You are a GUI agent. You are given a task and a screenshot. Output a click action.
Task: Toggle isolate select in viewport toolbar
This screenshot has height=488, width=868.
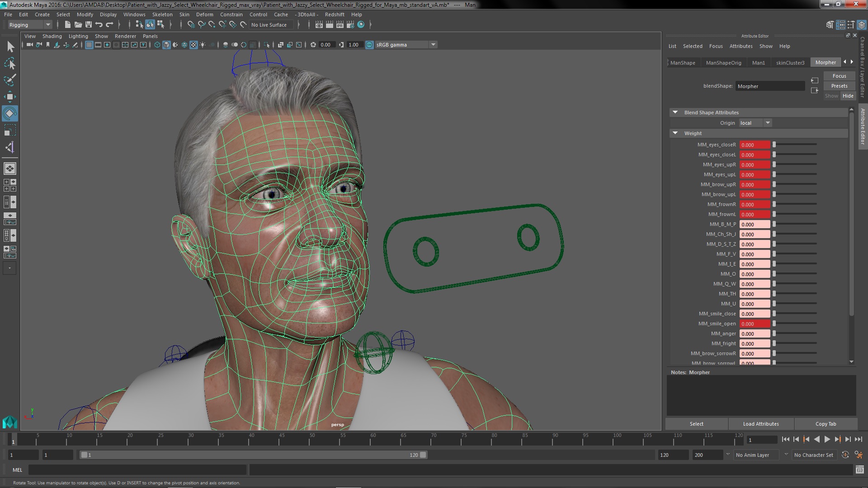[x=267, y=45]
